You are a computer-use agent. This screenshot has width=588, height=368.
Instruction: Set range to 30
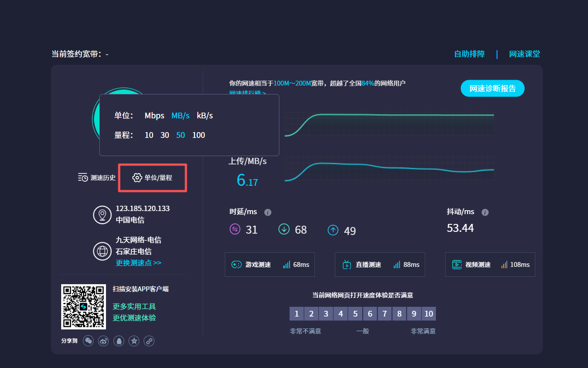coord(165,135)
